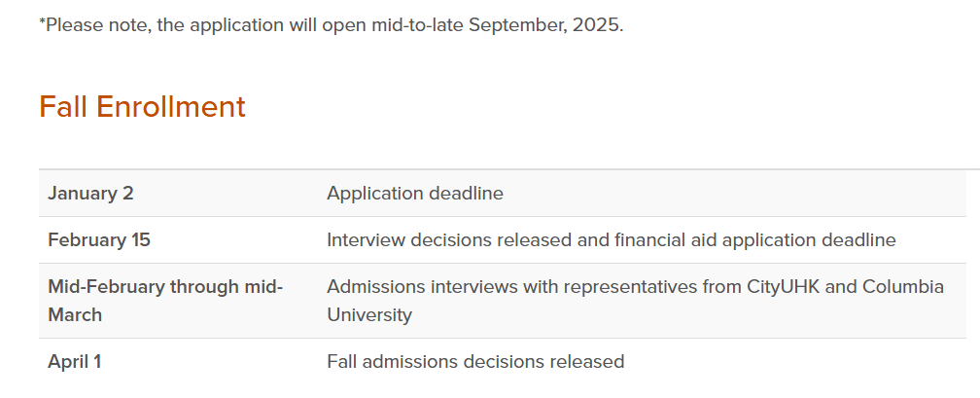This screenshot has width=980, height=398.
Task: Click the word Mid-February in the date column
Action: click(x=106, y=287)
